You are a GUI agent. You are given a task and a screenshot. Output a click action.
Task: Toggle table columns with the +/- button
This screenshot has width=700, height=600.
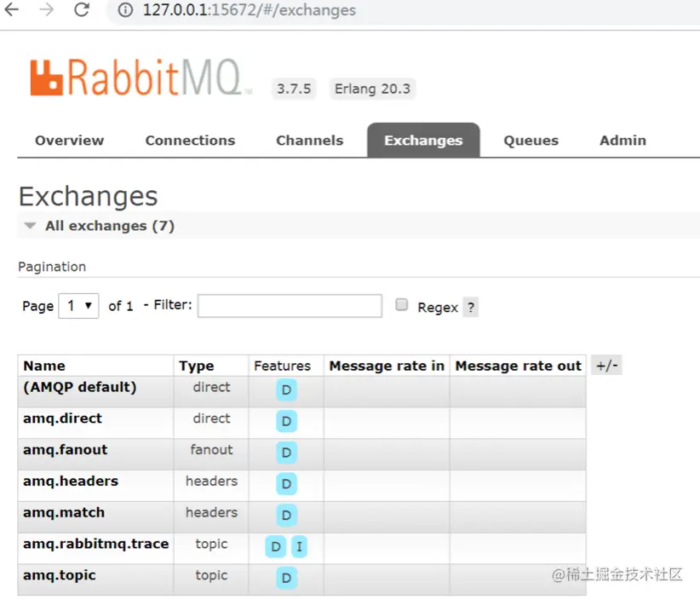pyautogui.click(x=606, y=366)
